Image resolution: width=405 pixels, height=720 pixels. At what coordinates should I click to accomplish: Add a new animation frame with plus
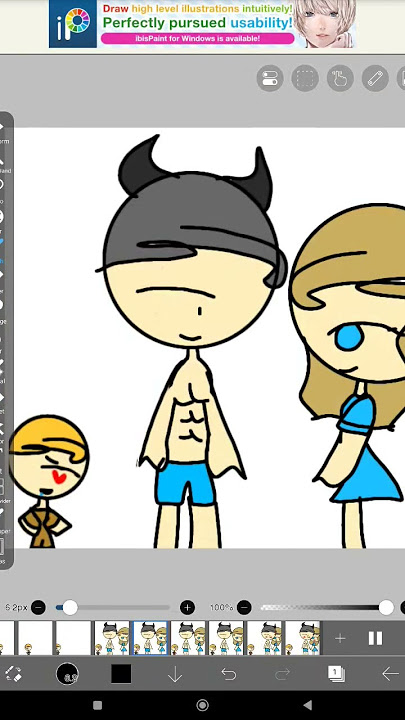(x=340, y=638)
